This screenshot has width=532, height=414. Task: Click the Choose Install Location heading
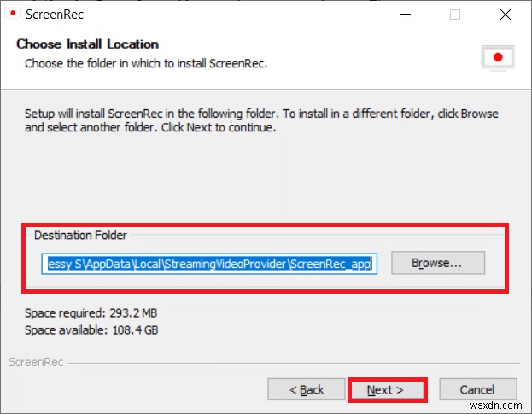88,44
